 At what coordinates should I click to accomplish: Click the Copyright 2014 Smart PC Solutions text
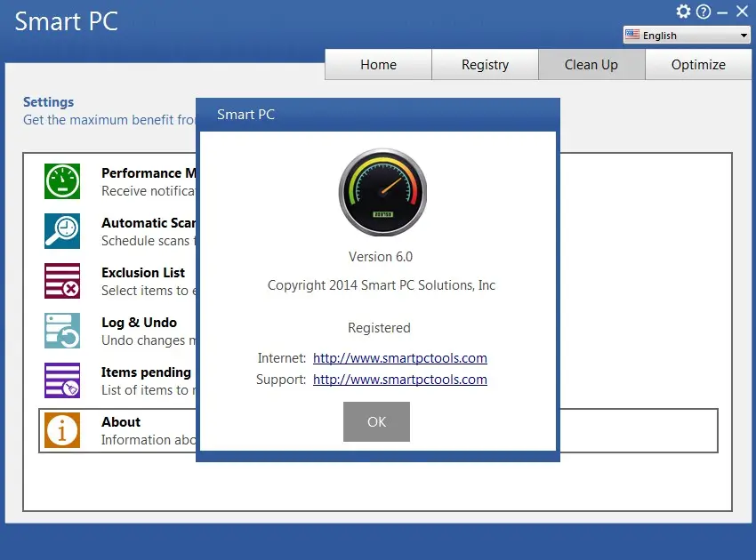[382, 285]
